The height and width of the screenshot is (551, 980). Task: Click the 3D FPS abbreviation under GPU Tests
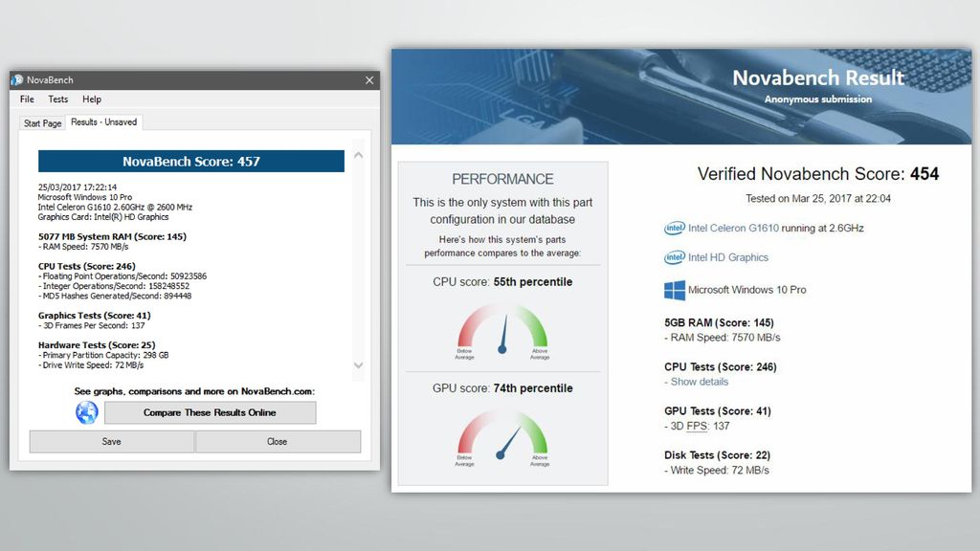pyautogui.click(x=697, y=426)
